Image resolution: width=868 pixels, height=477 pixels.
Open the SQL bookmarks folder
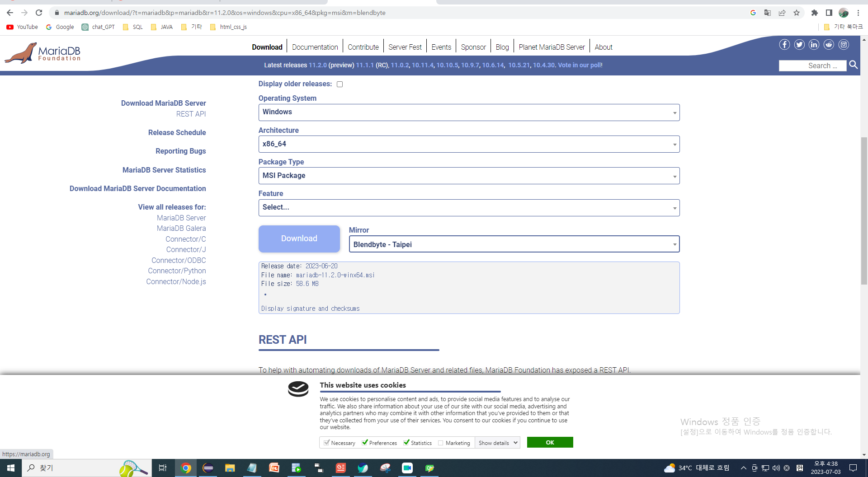132,27
